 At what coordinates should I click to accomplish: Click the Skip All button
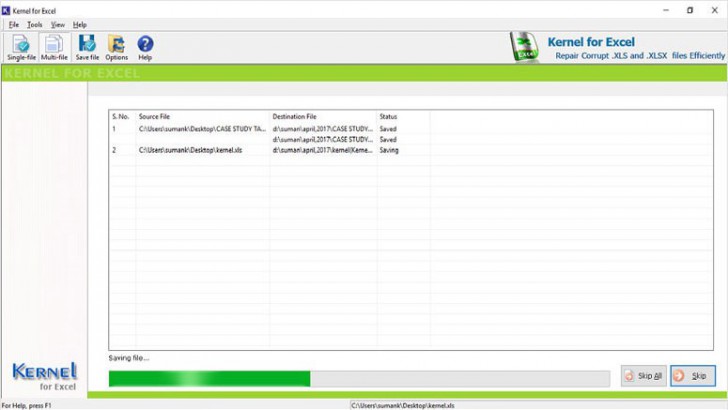click(644, 376)
